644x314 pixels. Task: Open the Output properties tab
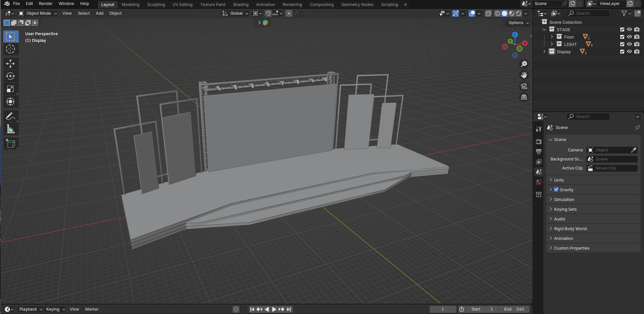coord(539,152)
